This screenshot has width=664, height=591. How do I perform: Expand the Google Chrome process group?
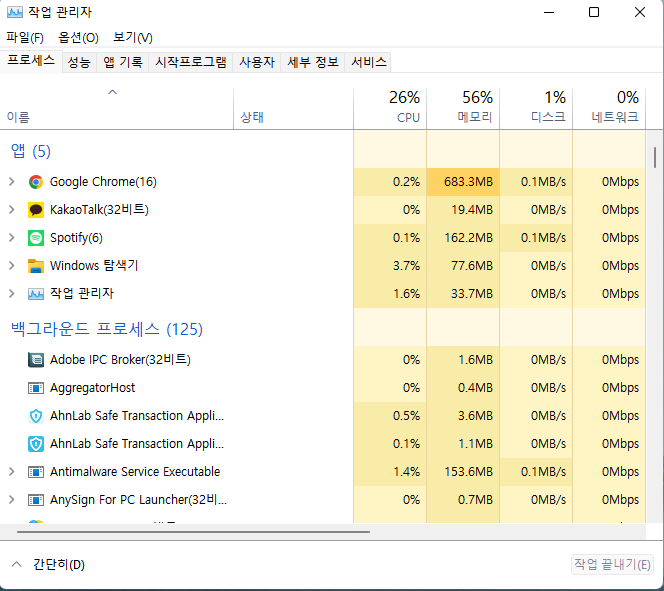pos(12,182)
